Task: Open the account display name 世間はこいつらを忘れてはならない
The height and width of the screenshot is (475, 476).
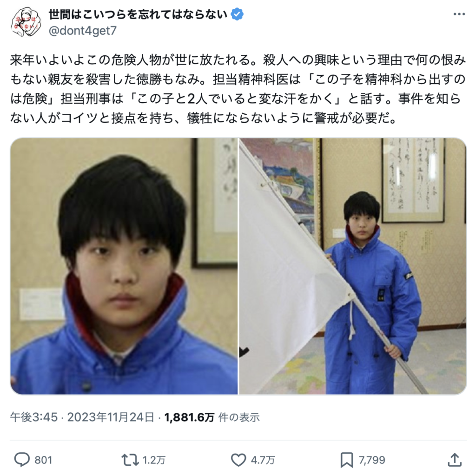Action: [138, 14]
